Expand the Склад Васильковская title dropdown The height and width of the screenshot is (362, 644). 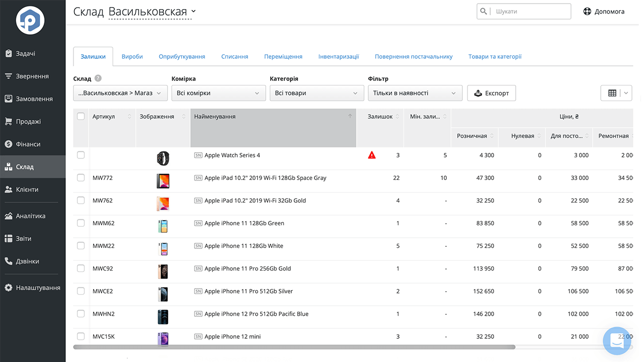pos(194,12)
